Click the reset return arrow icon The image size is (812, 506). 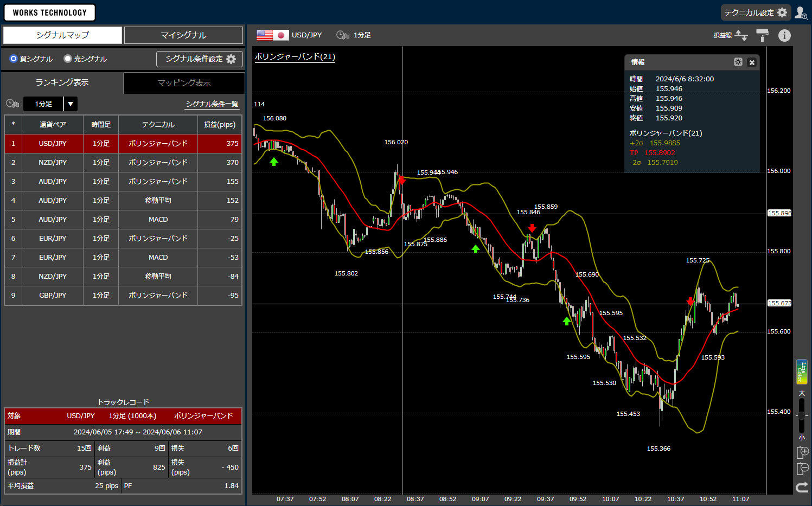(x=802, y=487)
